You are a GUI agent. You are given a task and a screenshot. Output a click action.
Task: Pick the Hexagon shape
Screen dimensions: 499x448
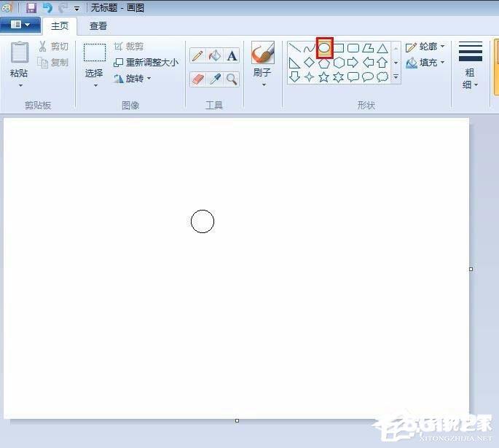pos(339,63)
